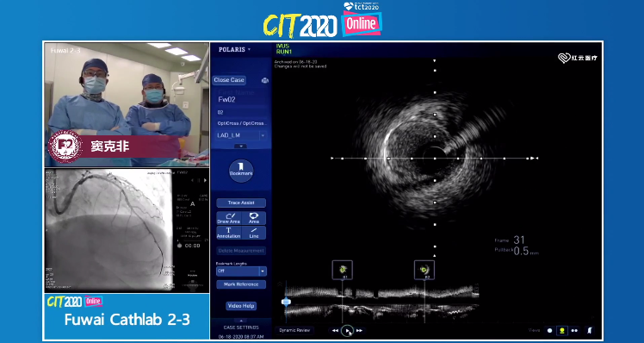
Task: Select the Area measurement tool
Action: click(254, 218)
